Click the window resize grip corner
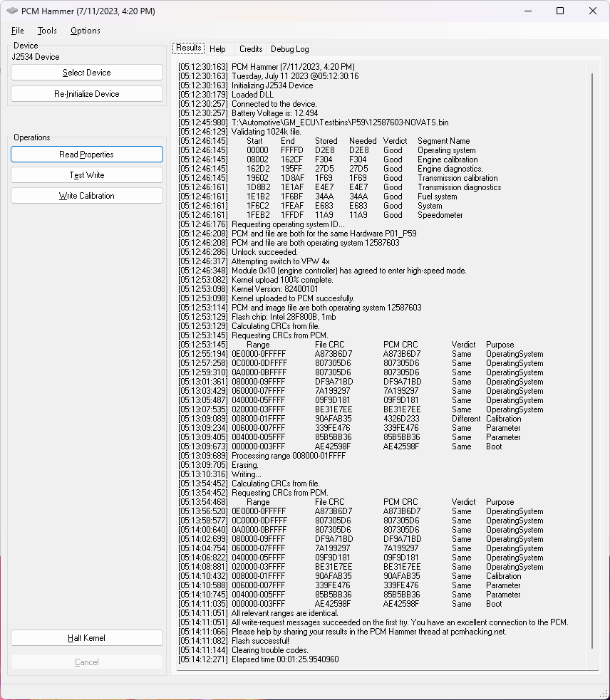Image resolution: width=610 pixels, height=700 pixels. coord(604,694)
